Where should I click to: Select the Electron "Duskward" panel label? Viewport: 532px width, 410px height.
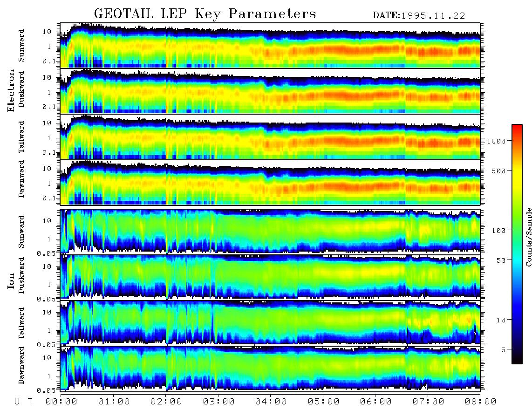[x=21, y=89]
